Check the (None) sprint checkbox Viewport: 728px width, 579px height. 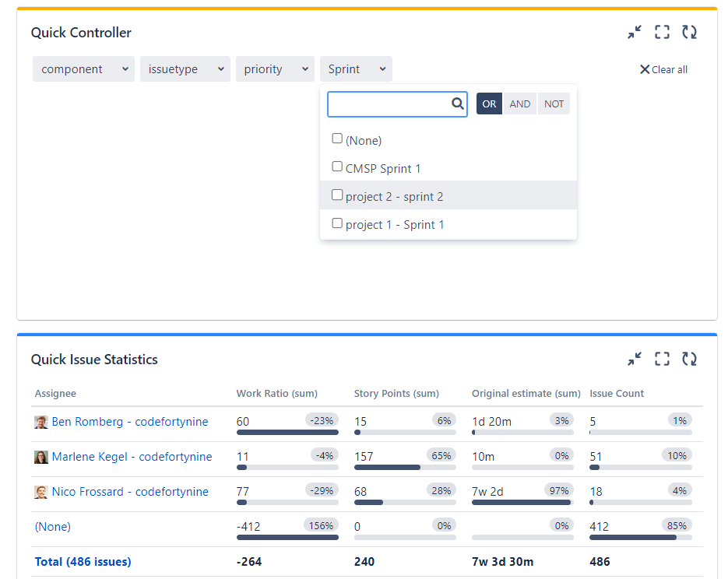337,138
